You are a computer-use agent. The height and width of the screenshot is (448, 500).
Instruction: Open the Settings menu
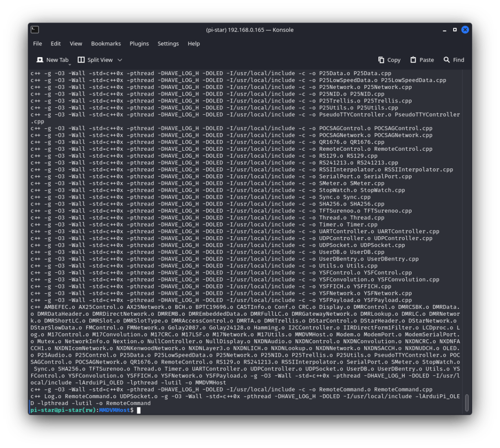click(x=168, y=43)
